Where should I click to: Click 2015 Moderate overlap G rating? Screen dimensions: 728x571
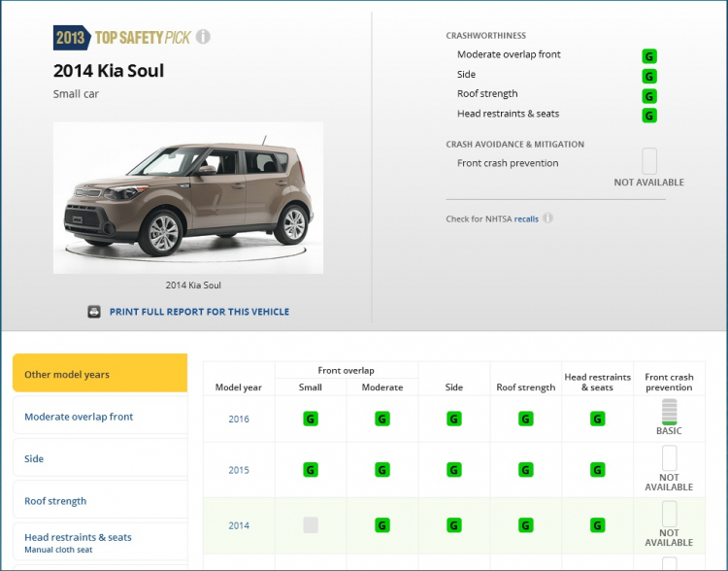click(x=382, y=470)
